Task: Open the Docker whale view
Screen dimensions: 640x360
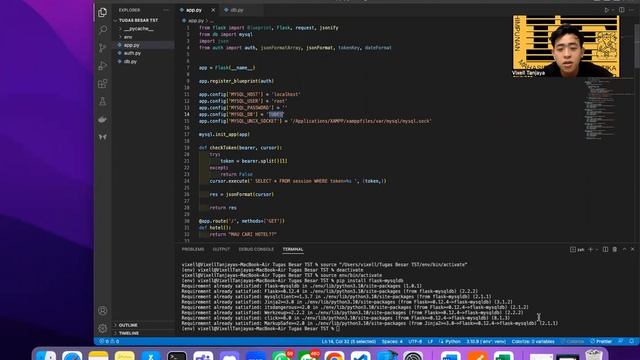Action: [x=102, y=119]
